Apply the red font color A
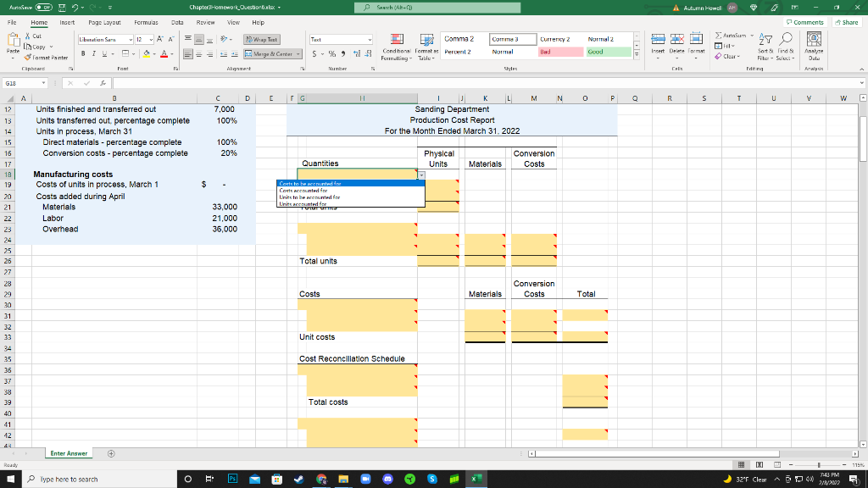 164,53
